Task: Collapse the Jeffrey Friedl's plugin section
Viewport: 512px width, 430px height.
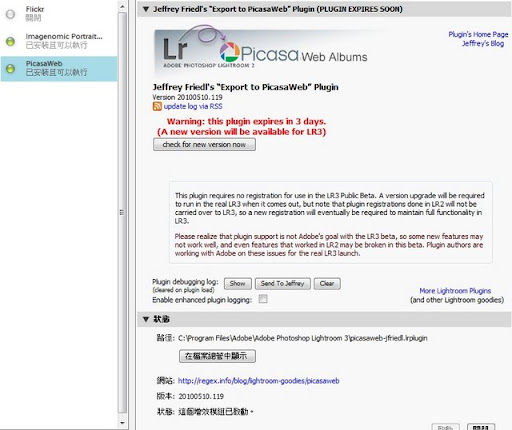Action: tap(146, 9)
